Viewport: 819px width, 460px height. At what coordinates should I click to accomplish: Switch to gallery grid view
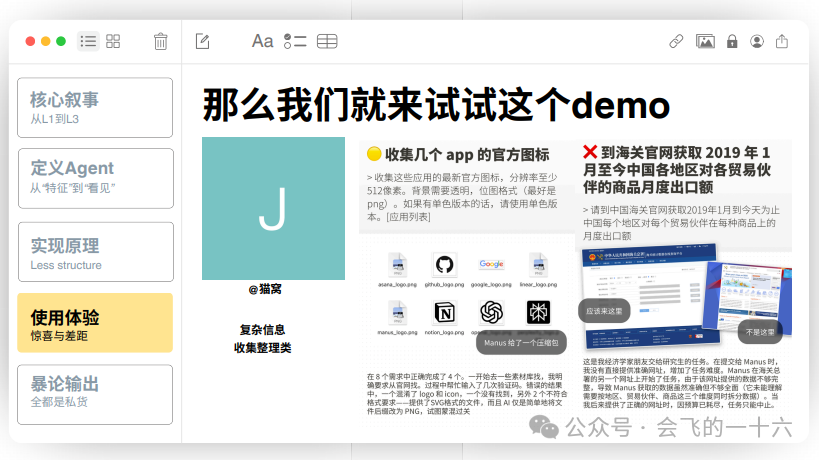click(113, 41)
